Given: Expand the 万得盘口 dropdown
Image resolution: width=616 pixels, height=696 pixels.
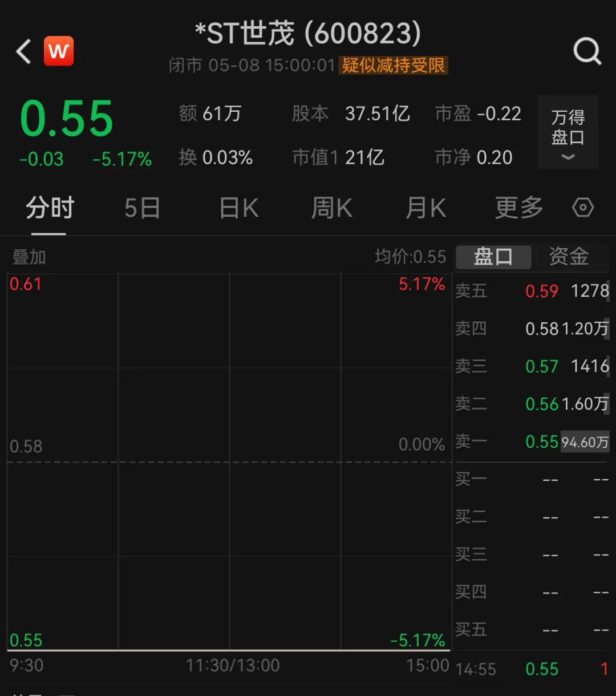Looking at the screenshot, I should tap(568, 132).
